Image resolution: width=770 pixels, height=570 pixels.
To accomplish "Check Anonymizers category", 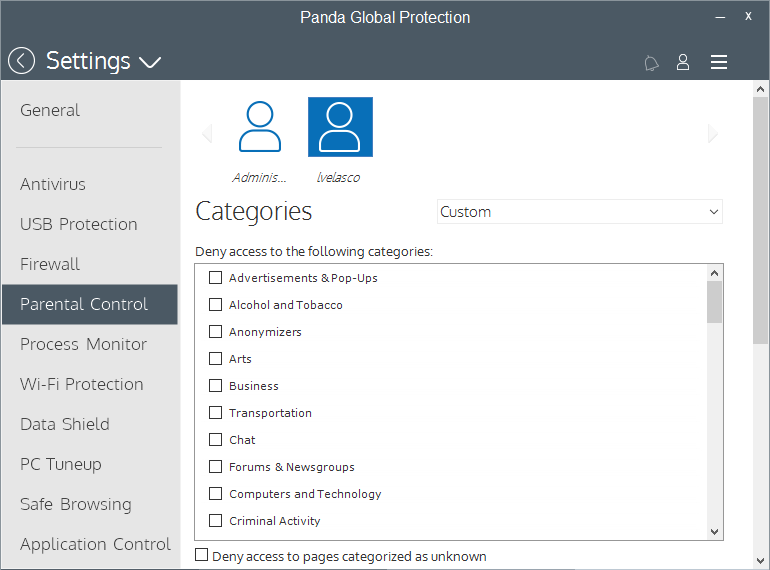I will point(215,332).
